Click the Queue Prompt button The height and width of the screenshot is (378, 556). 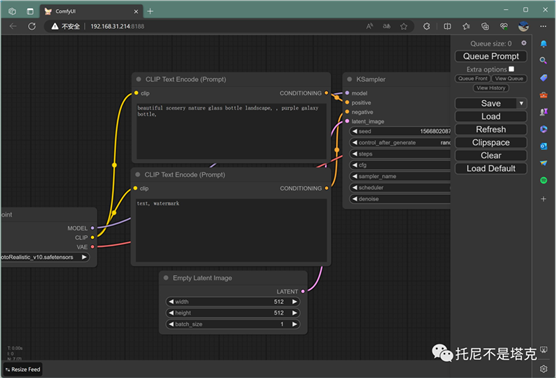pyautogui.click(x=491, y=56)
